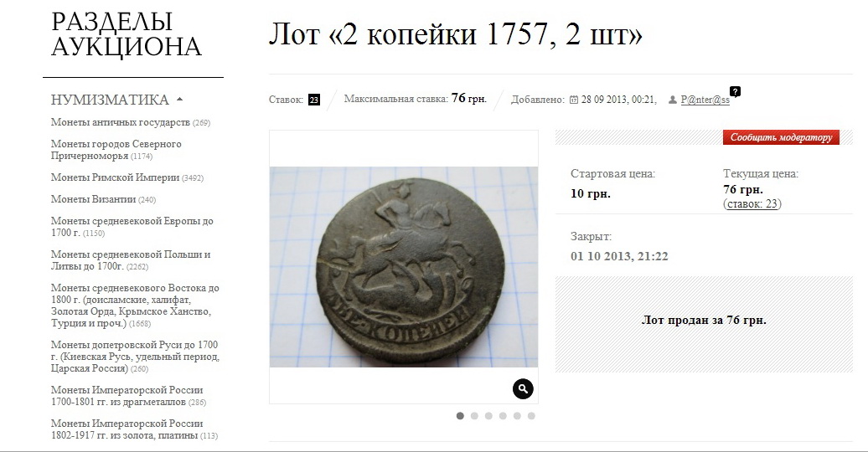Open Монеты античных государств category

pyautogui.click(x=121, y=122)
